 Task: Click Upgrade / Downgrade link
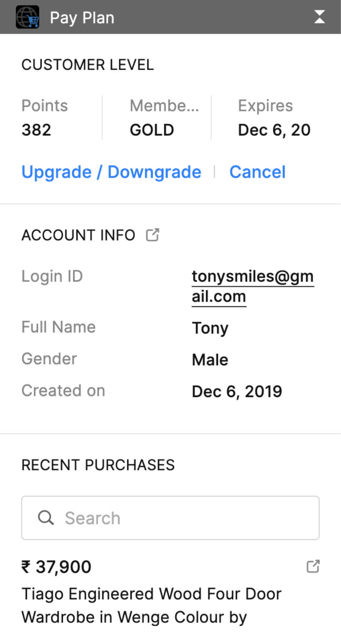(x=111, y=172)
